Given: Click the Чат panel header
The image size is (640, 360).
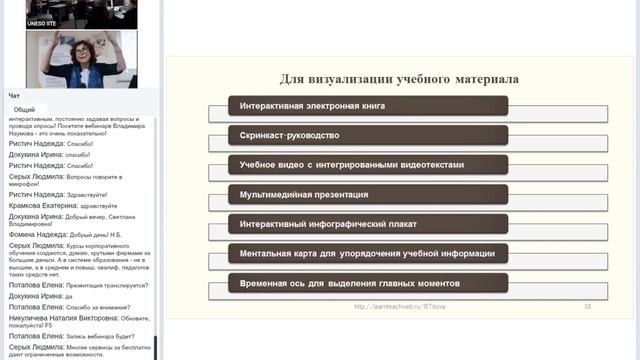Looking at the screenshot, I should tap(14, 96).
